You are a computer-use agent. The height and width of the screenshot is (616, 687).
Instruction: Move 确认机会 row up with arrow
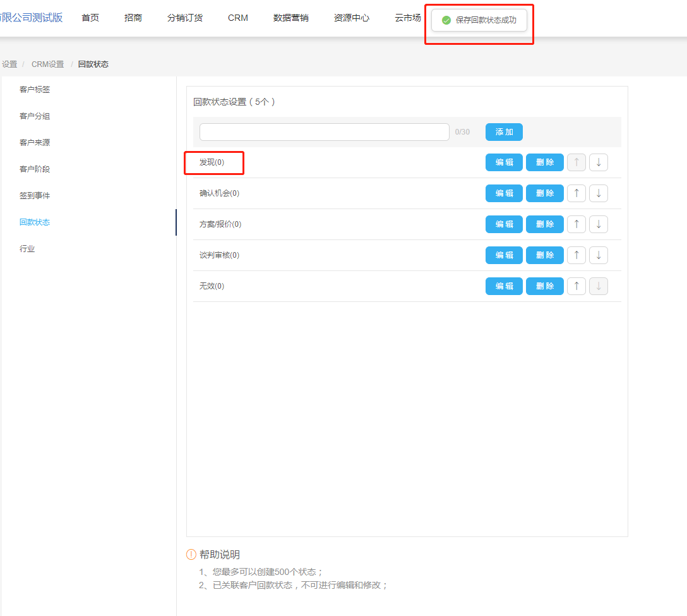tap(576, 193)
